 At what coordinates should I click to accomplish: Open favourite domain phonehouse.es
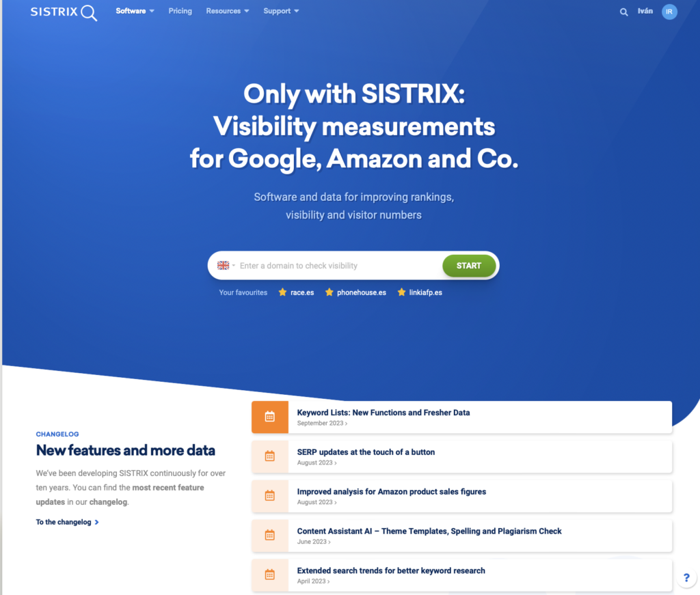[x=361, y=292]
